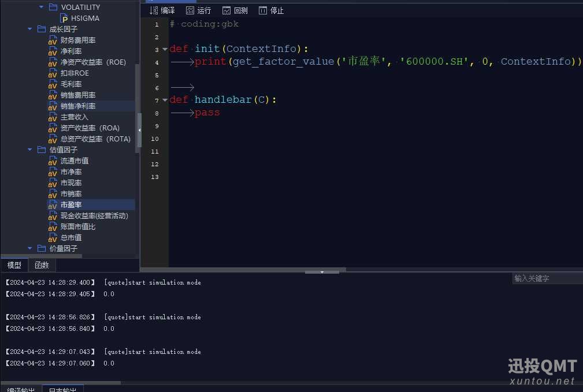Open the 日志输出 log tab
This screenshot has width=583, height=392.
click(62, 389)
